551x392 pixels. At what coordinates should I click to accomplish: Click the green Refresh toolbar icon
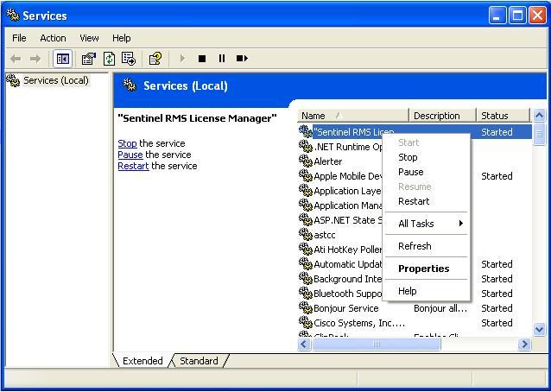[x=109, y=59]
